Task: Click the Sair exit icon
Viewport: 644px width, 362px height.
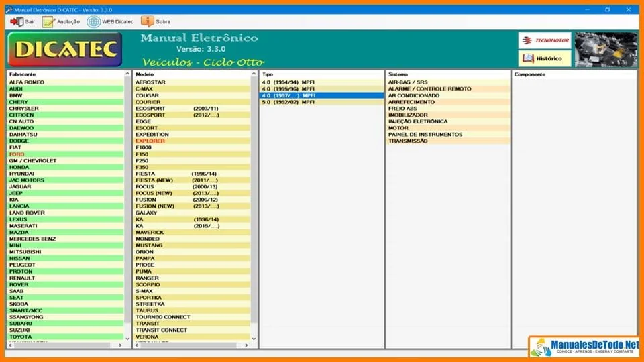Action: [17, 21]
